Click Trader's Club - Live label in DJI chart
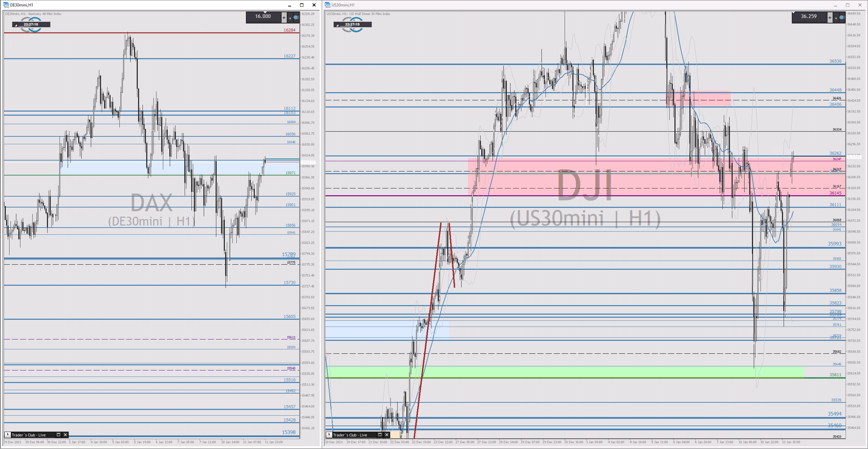The height and width of the screenshot is (449, 868). [x=350, y=435]
